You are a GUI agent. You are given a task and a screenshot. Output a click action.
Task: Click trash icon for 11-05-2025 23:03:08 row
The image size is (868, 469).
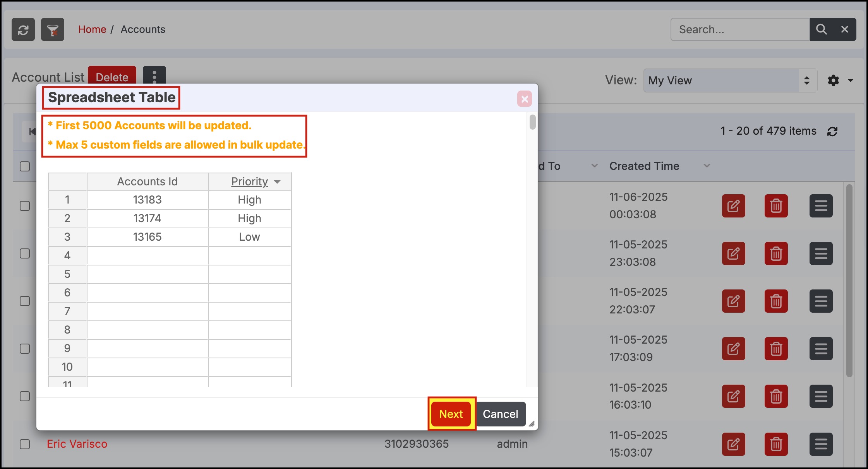776,253
